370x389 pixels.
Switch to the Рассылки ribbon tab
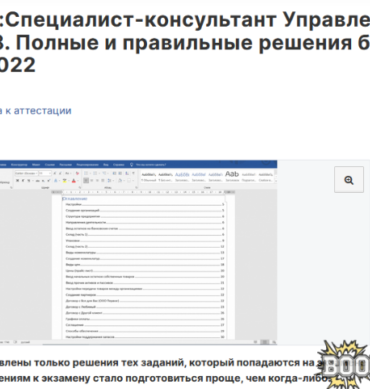pyautogui.click(x=66, y=165)
